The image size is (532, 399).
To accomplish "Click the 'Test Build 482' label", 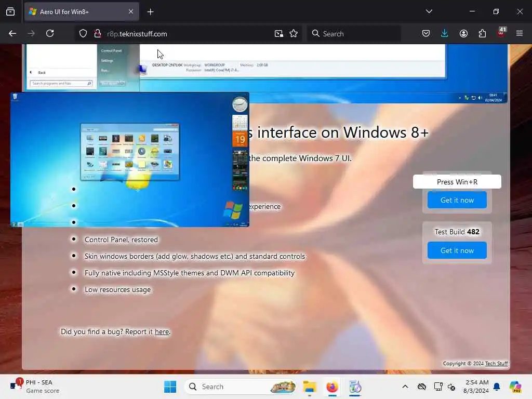I will (x=457, y=232).
